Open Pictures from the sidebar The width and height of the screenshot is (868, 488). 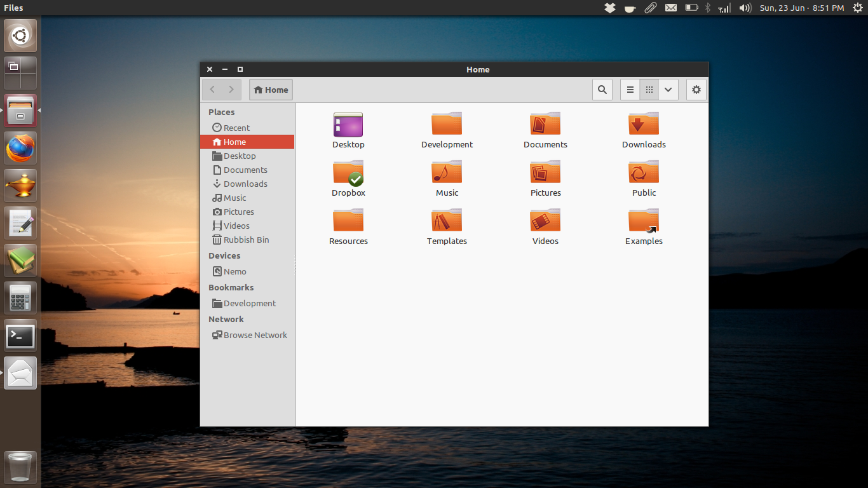pyautogui.click(x=247, y=212)
